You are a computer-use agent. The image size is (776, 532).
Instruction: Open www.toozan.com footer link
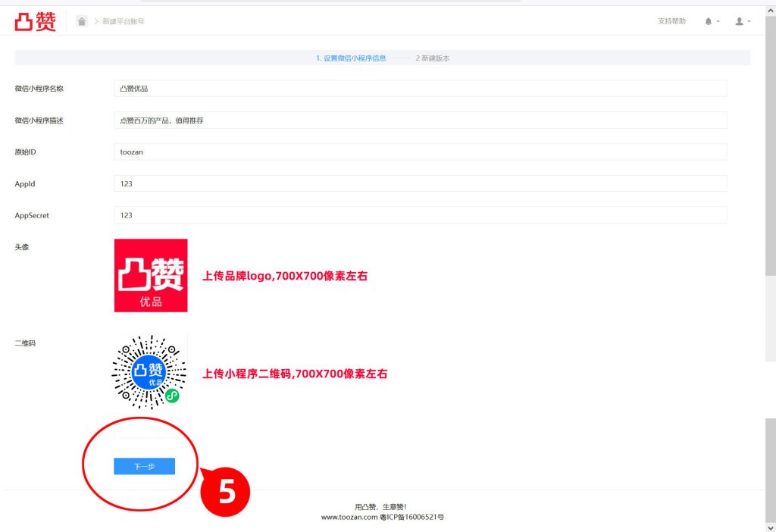coord(349,517)
